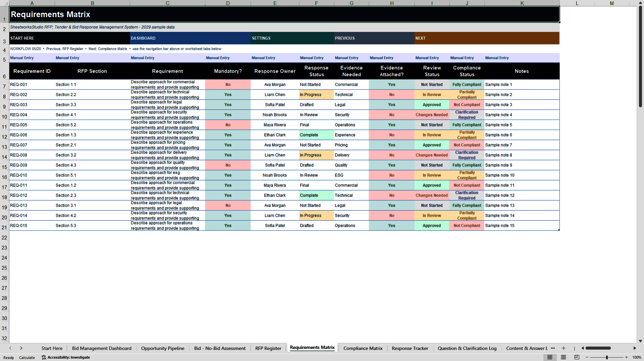Open more sheet tabs ellipsis
Viewport: 644px width, 361px height.
coord(553,348)
